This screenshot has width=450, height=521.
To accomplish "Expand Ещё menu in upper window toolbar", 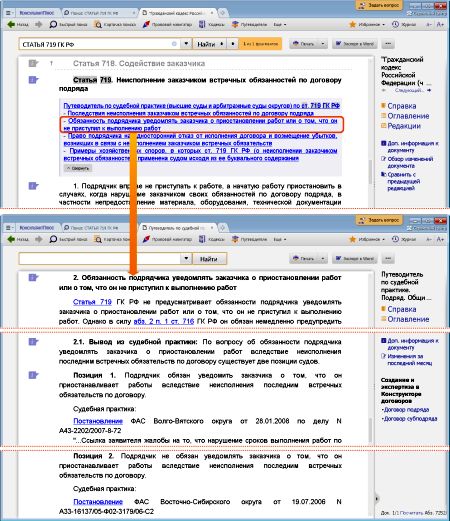I will pos(280,24).
